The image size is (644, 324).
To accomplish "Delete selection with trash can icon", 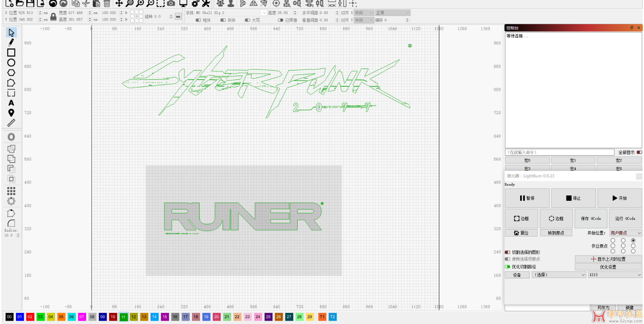I will tap(107, 3).
